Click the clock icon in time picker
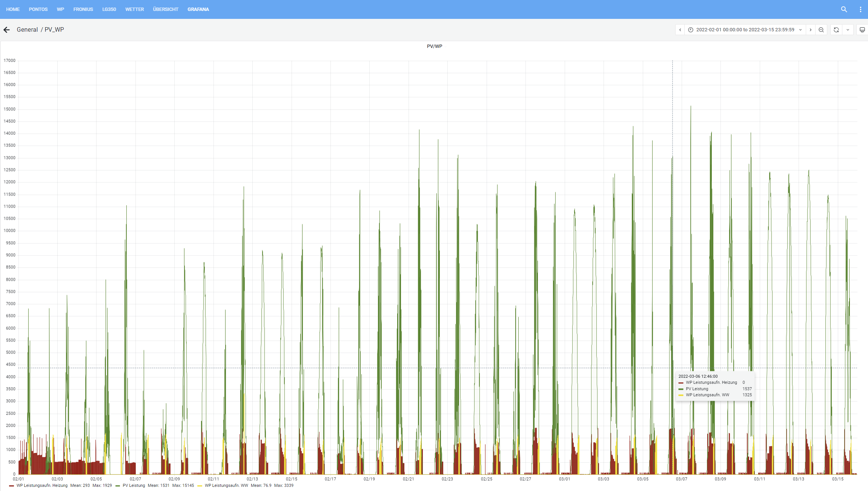868x491 pixels. click(691, 30)
